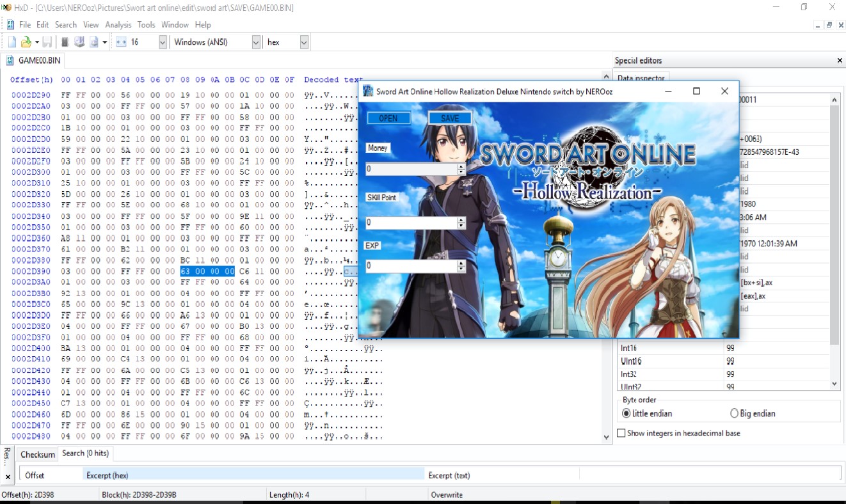The image size is (846, 504).
Task: Maximize the Sword Art Online editor window
Action: point(696,91)
